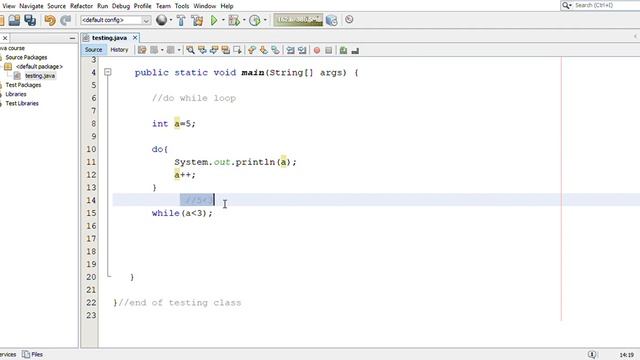Build the project with hammer icon

click(181, 20)
